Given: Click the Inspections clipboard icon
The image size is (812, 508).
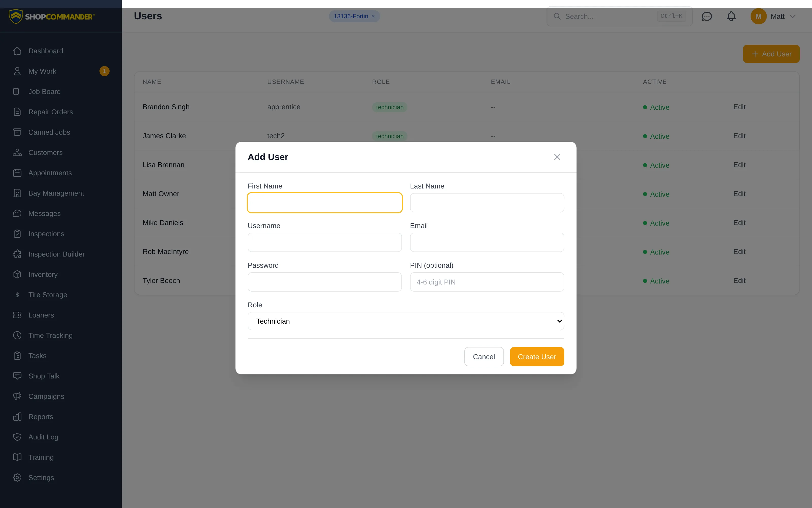Looking at the screenshot, I should (17, 234).
